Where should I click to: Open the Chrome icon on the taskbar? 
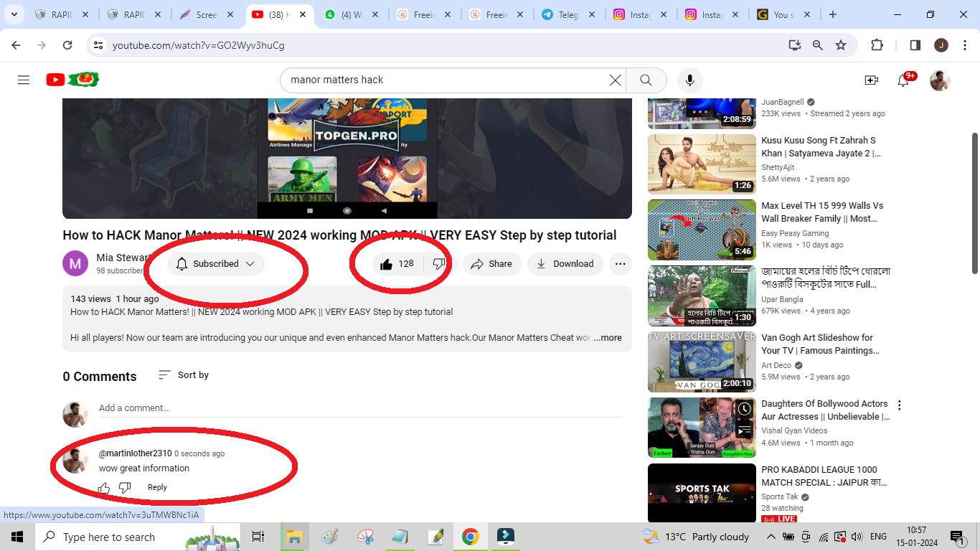(470, 537)
